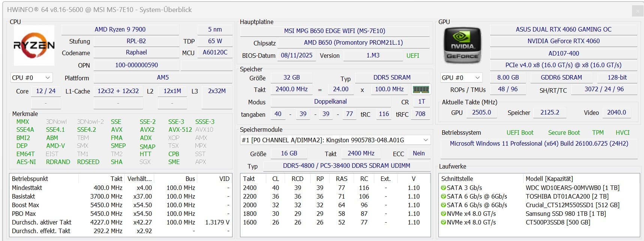
Task: Click the GPU clock 2505.0 value
Action: click(x=482, y=112)
